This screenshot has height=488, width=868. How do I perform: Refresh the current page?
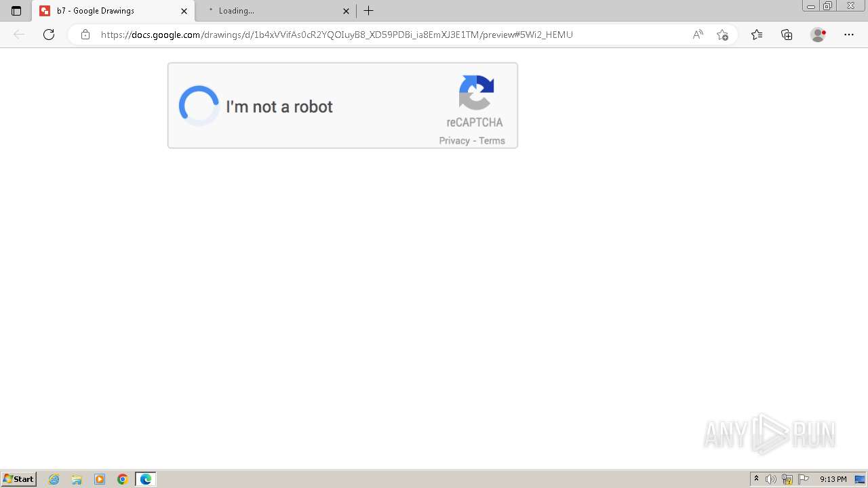point(49,35)
